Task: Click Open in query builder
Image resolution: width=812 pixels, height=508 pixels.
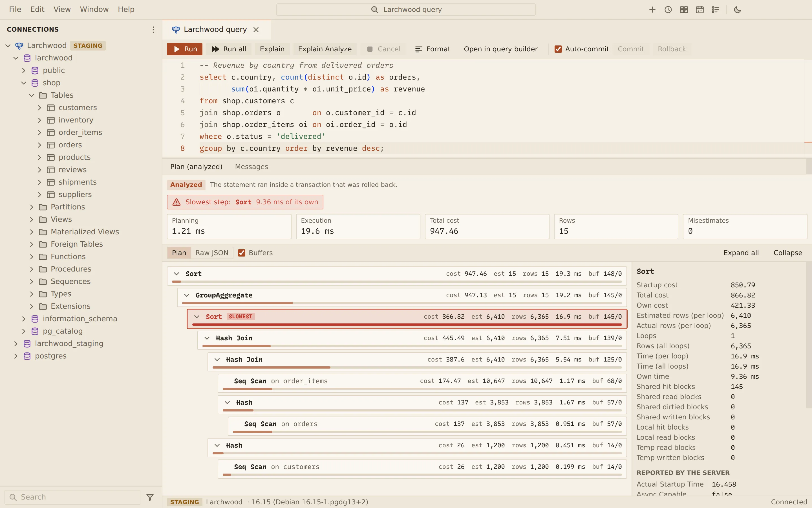Action: click(x=501, y=49)
